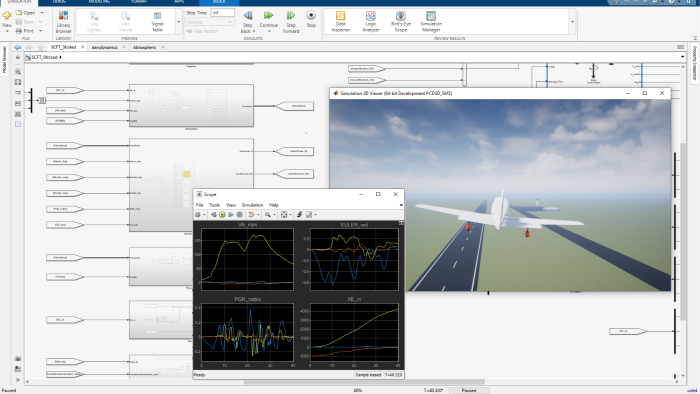
Task: Click the Scope triggers icon
Action: pyautogui.click(x=300, y=215)
